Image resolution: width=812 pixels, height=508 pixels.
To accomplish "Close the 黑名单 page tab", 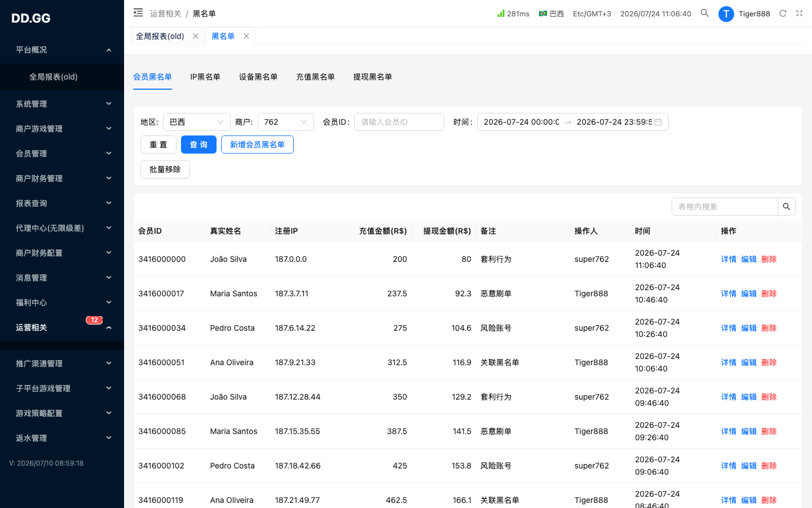I will click(246, 36).
